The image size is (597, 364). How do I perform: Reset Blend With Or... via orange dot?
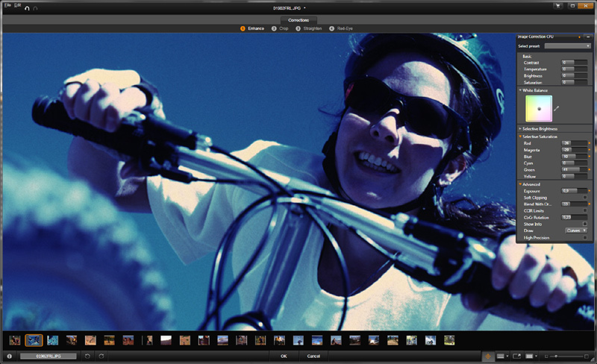click(590, 204)
